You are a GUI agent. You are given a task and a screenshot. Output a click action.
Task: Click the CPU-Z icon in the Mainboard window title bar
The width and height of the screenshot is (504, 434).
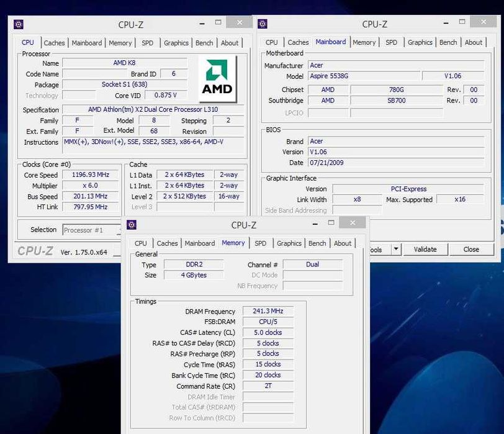(x=263, y=24)
